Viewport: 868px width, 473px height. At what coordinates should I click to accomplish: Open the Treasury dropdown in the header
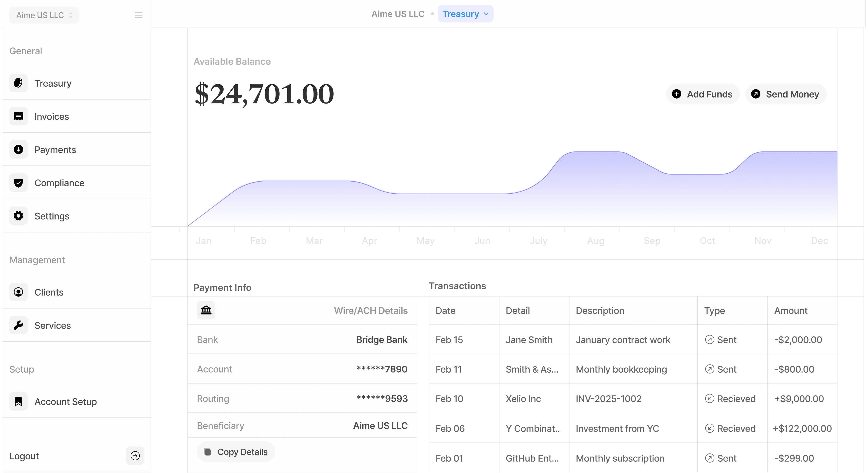(x=465, y=14)
